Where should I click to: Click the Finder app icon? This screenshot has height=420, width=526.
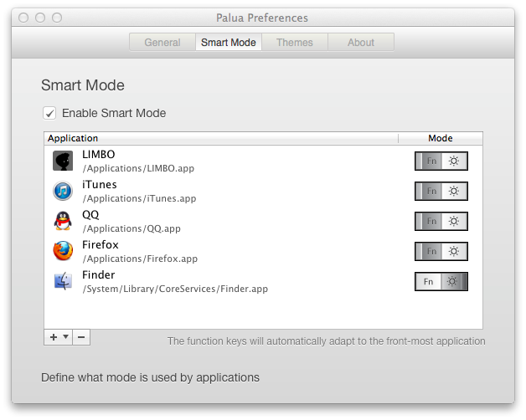point(63,281)
